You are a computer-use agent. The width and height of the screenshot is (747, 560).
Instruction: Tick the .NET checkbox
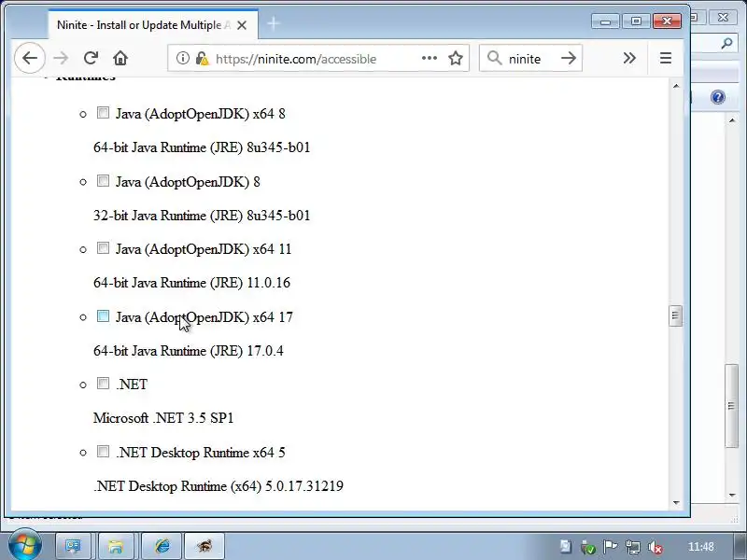[103, 384]
